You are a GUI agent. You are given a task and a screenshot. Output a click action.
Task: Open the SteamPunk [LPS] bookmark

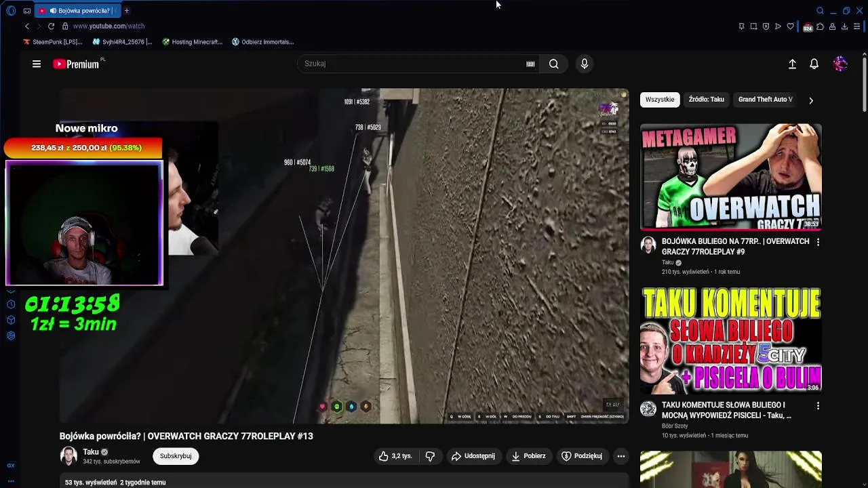[53, 42]
